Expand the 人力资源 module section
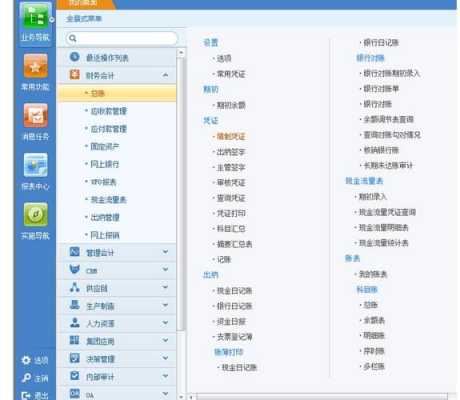Viewport: 460px width, 400px height. pos(165,323)
